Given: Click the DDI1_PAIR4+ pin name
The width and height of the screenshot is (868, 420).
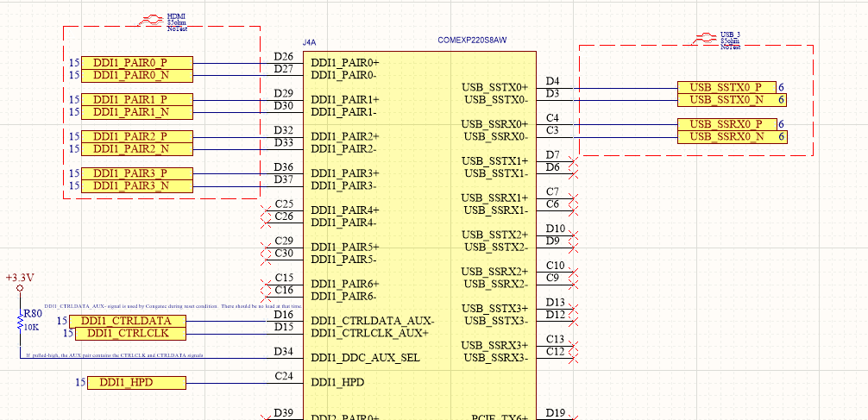Looking at the screenshot, I should (345, 210).
